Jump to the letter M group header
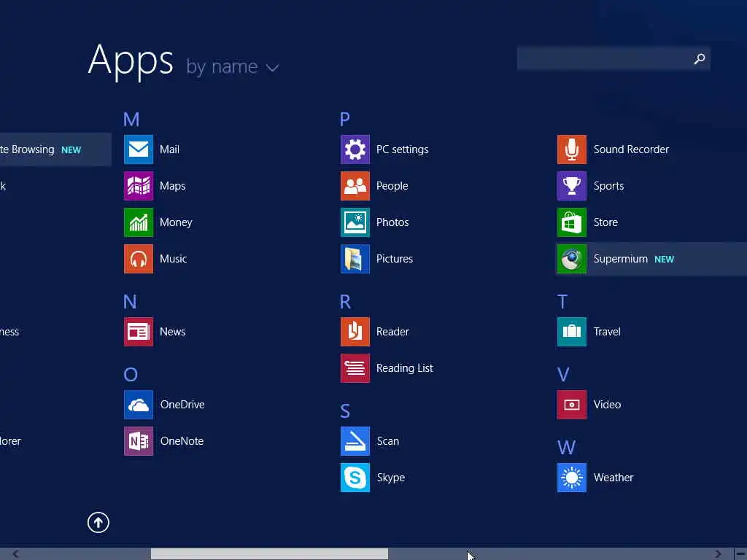 tap(131, 119)
